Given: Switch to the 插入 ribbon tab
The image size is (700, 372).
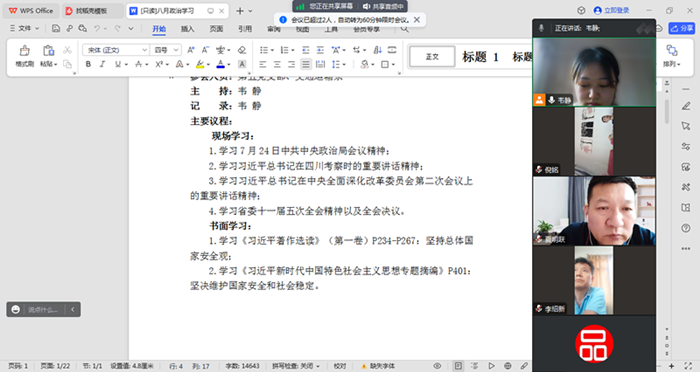Looking at the screenshot, I should (x=188, y=29).
